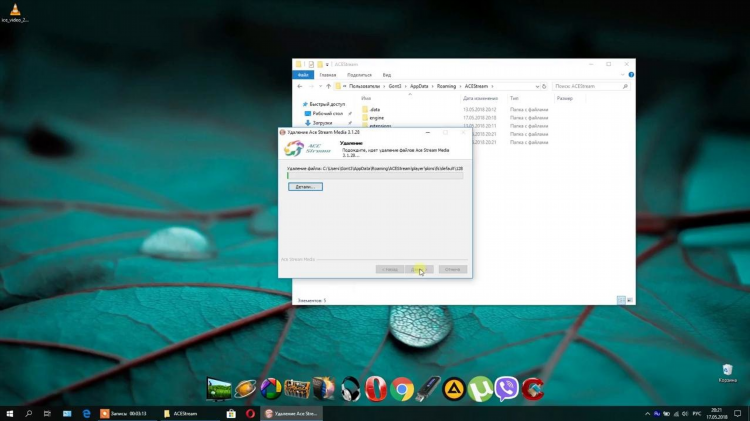This screenshot has width=750, height=421.
Task: Select Пользователи in the address path
Action: (x=364, y=86)
